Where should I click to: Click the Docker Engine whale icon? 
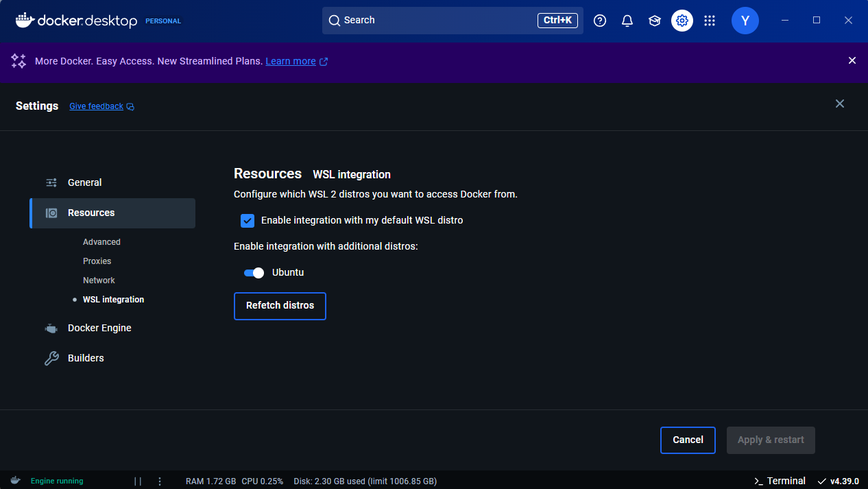(51, 329)
